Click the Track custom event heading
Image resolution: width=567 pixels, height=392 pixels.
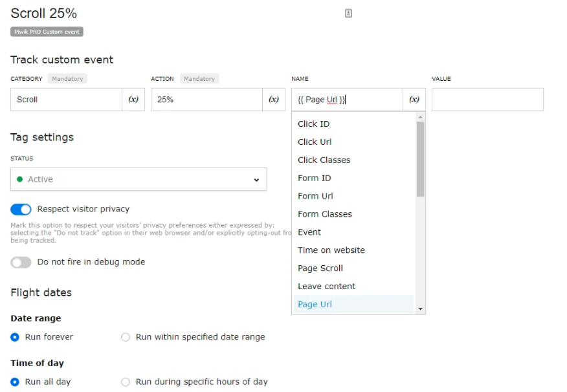click(x=62, y=60)
